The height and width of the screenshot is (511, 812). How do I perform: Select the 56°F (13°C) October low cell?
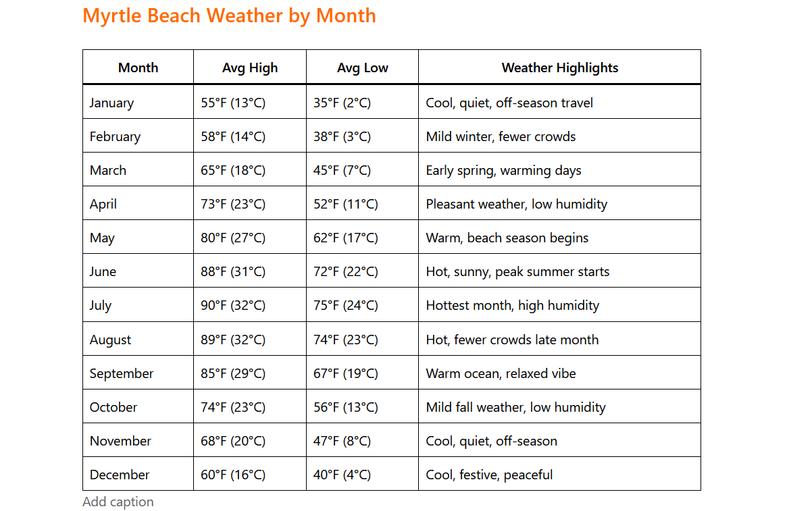coord(346,407)
